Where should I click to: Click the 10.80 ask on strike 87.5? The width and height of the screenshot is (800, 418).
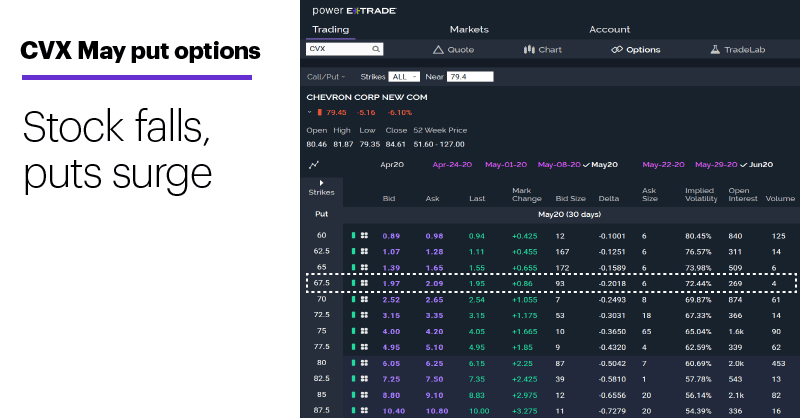coord(437,411)
